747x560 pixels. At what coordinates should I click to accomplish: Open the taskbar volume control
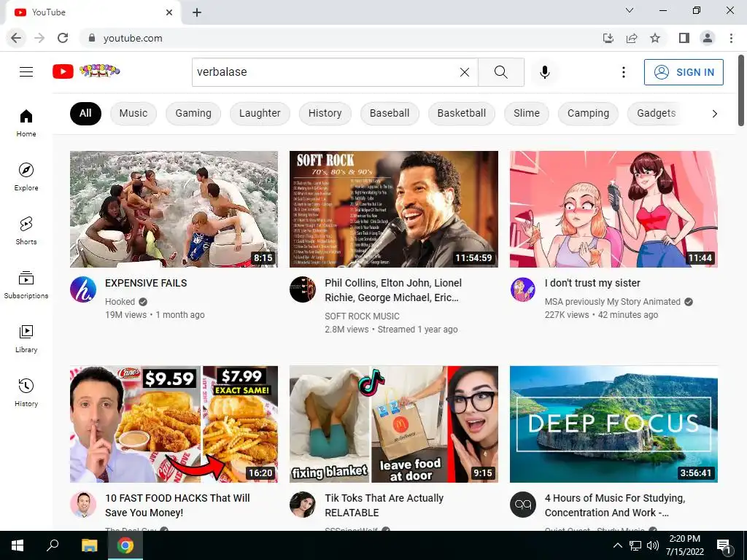pos(653,545)
